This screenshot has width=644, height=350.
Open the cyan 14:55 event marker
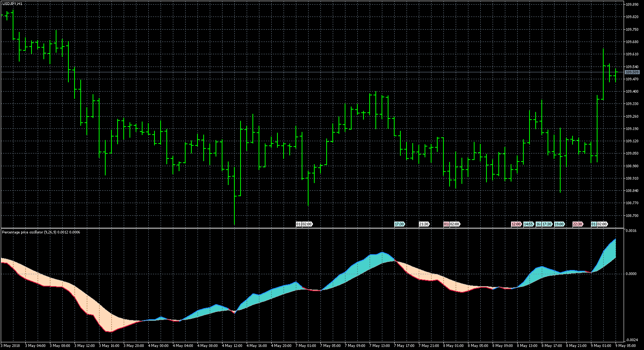(528, 224)
